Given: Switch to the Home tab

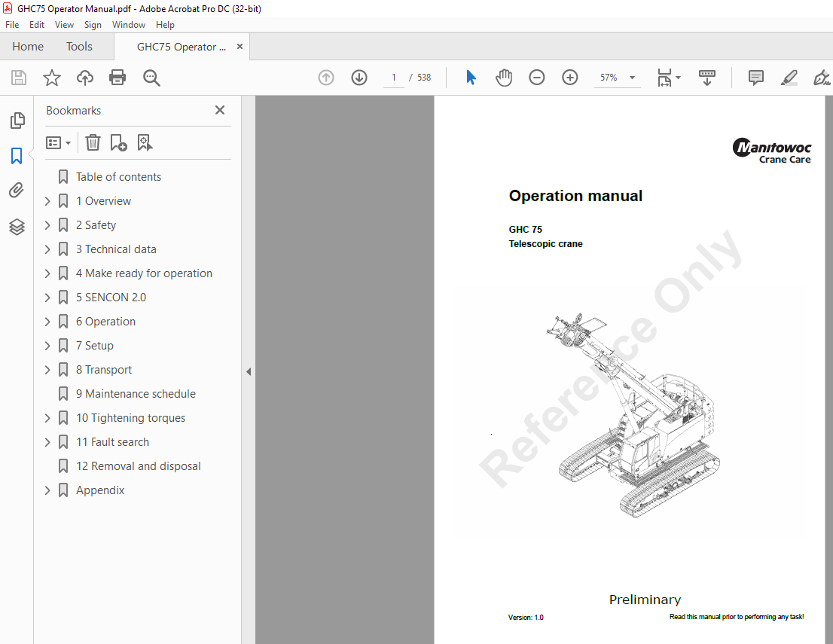Looking at the screenshot, I should [28, 47].
